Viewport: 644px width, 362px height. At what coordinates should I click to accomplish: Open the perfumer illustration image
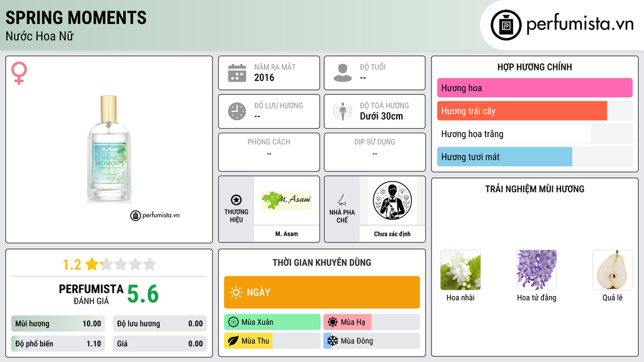point(392,200)
